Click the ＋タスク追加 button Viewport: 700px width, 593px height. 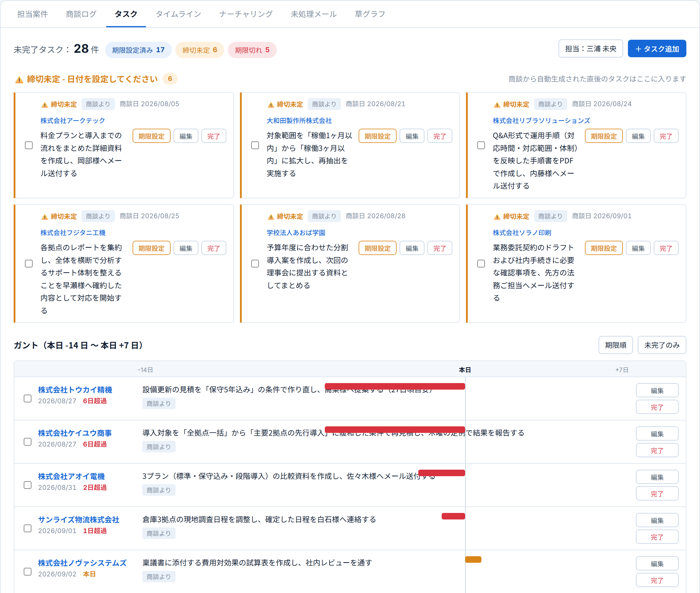pyautogui.click(x=657, y=49)
